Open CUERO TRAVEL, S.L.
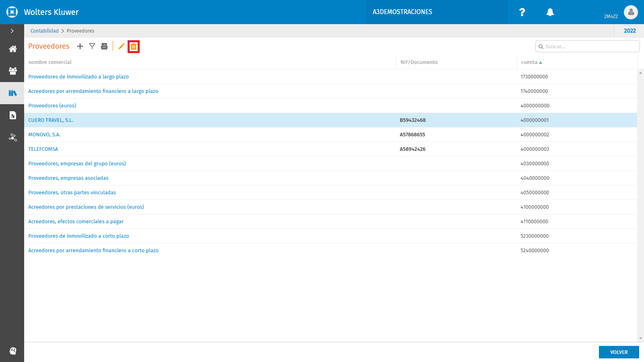 point(51,120)
